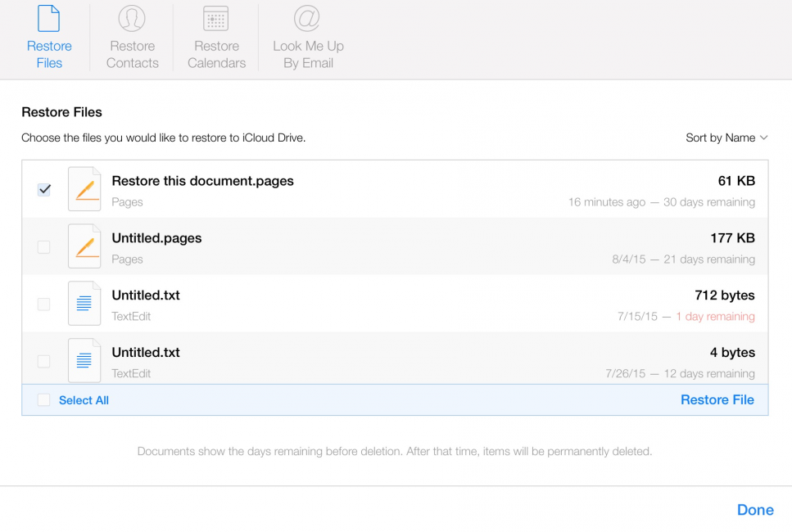Screen dimensions: 792x532
Task: Select the Untitled.pages file name
Action: point(156,237)
